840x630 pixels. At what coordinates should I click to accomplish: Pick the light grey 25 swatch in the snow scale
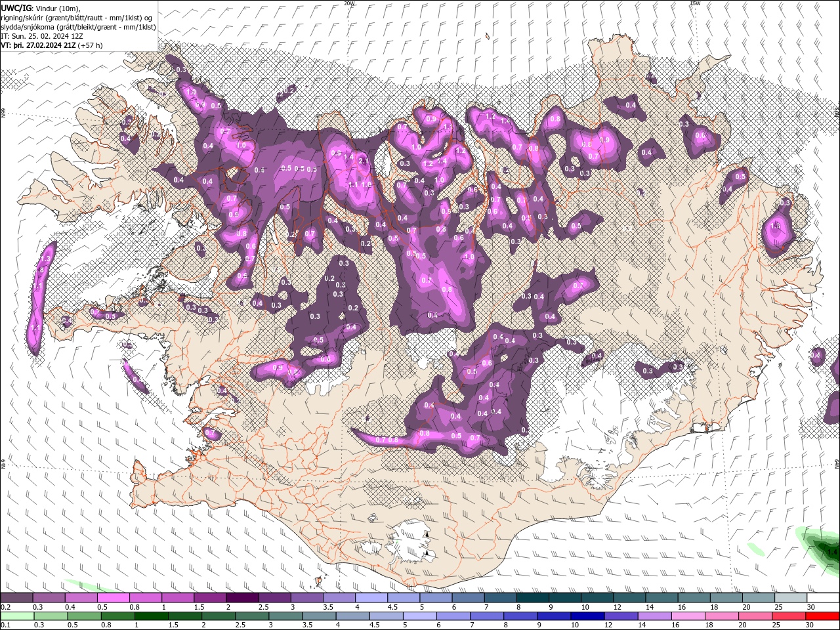coord(791,598)
